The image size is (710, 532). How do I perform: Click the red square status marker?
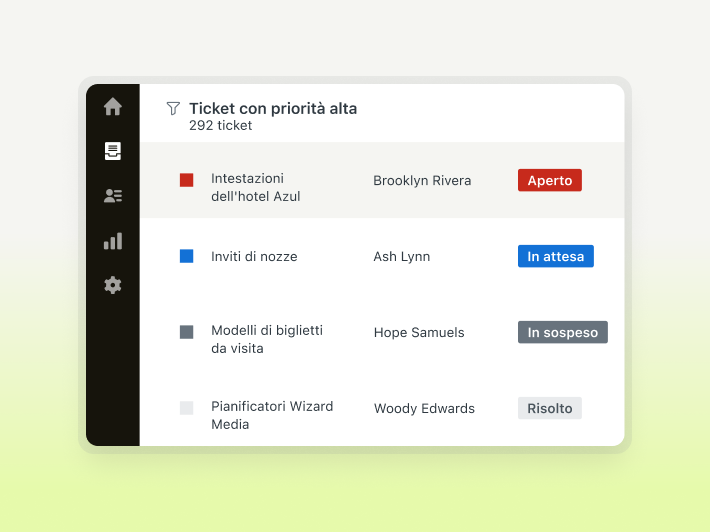pos(186,180)
